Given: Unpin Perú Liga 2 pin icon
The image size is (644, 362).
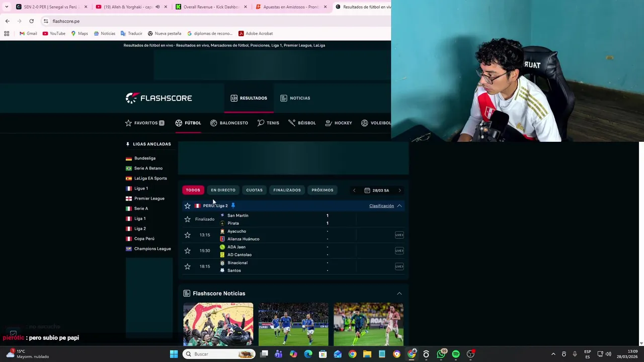Looking at the screenshot, I should tap(233, 206).
